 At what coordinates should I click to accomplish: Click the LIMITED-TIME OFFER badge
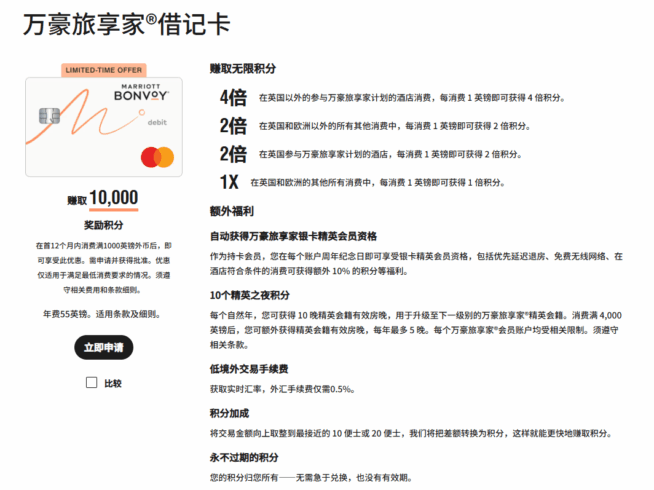[x=103, y=70]
